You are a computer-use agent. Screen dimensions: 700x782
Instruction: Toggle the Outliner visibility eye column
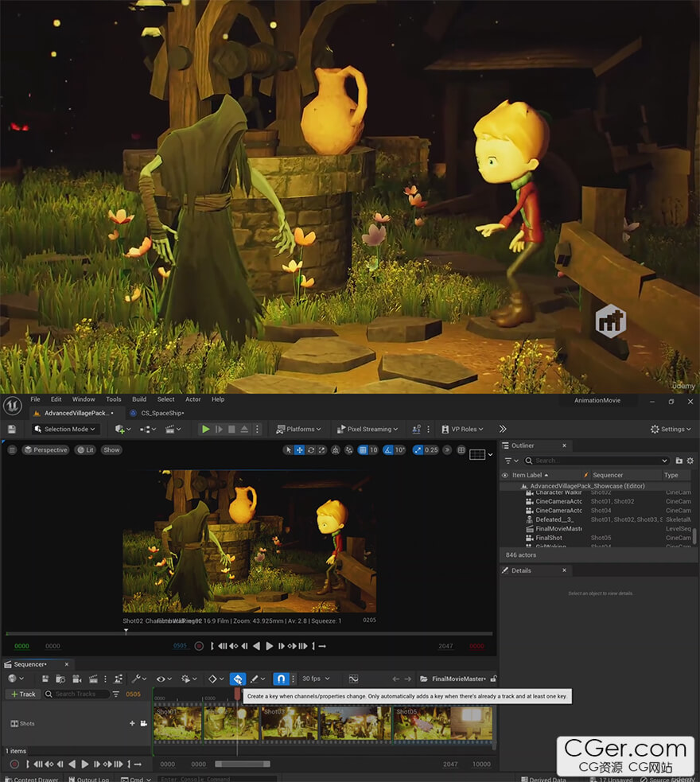coord(504,475)
